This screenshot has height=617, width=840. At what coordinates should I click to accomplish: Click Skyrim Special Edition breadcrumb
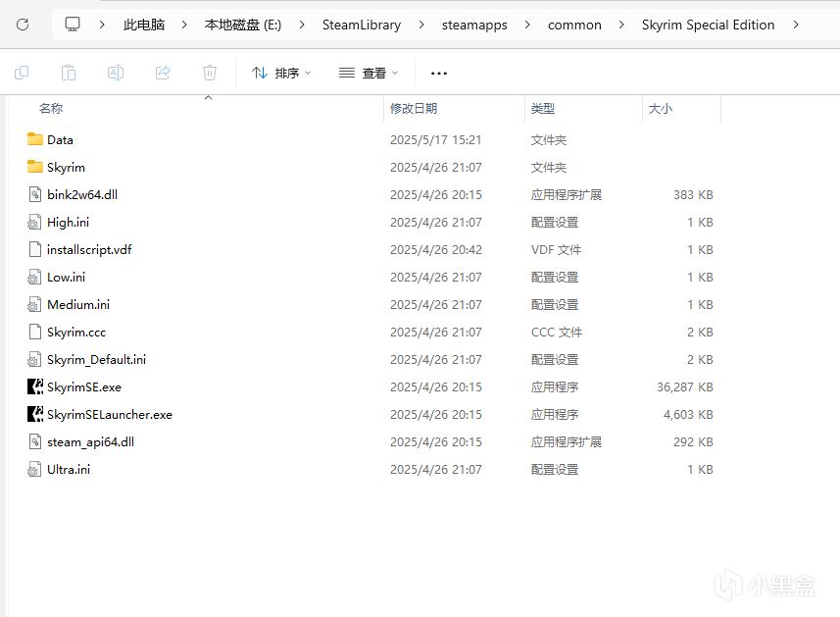coord(709,25)
